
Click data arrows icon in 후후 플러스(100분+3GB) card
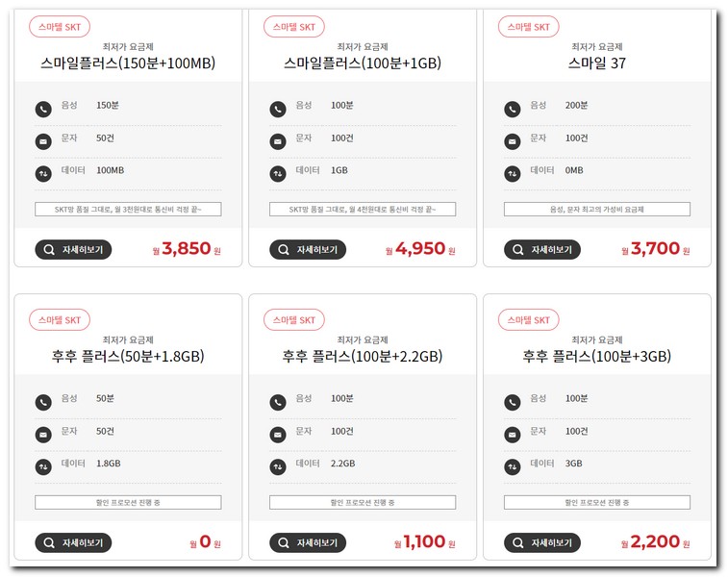point(513,467)
